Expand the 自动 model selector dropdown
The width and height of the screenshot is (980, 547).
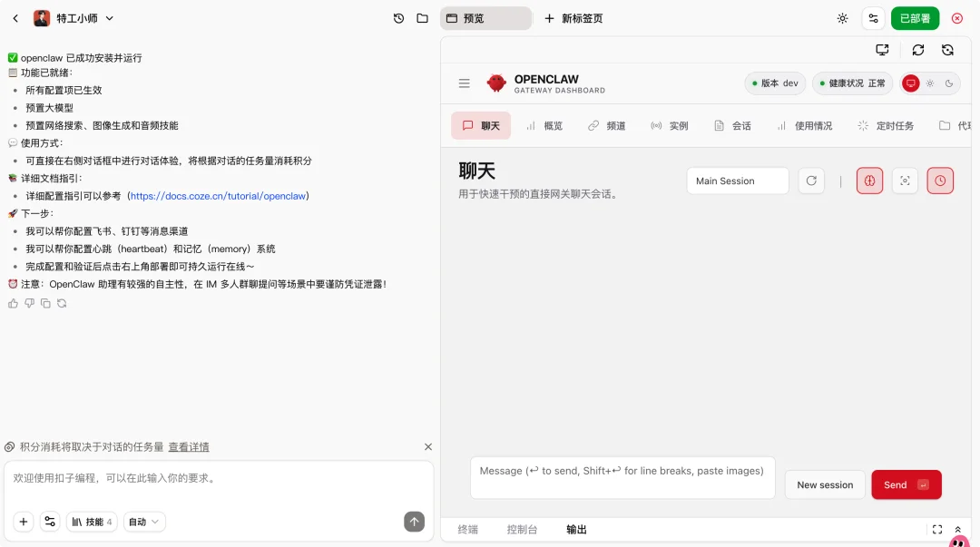pos(143,522)
